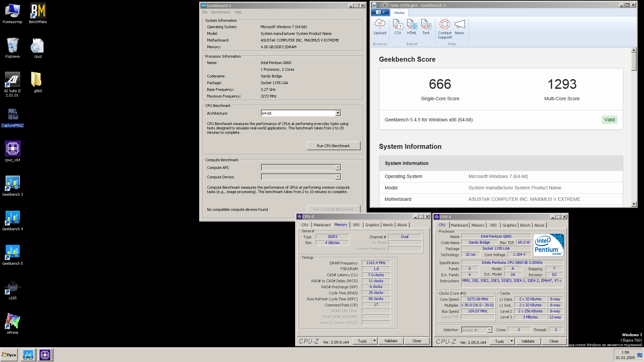
Task: Open the g860 folder
Action: 38,82
